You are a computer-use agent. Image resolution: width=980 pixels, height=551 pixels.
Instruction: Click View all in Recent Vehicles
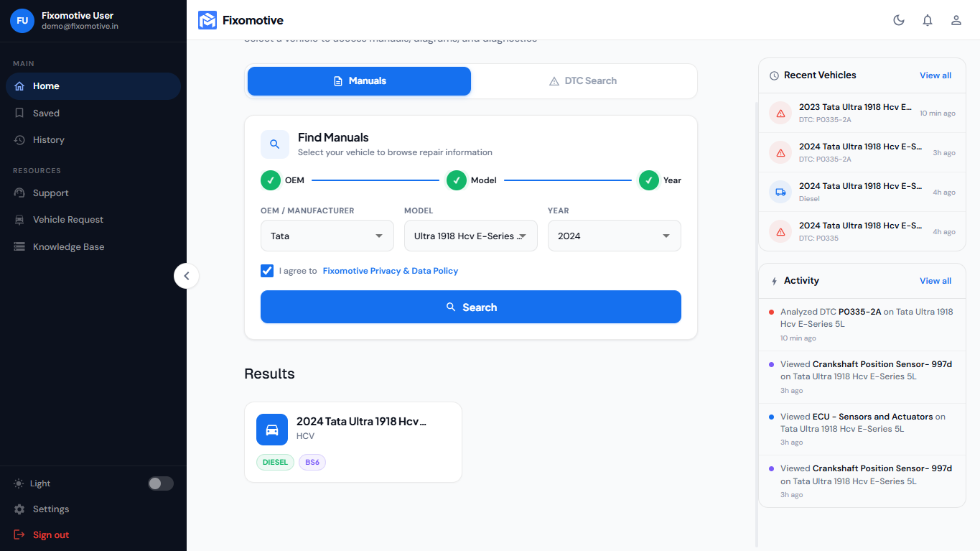(x=935, y=75)
